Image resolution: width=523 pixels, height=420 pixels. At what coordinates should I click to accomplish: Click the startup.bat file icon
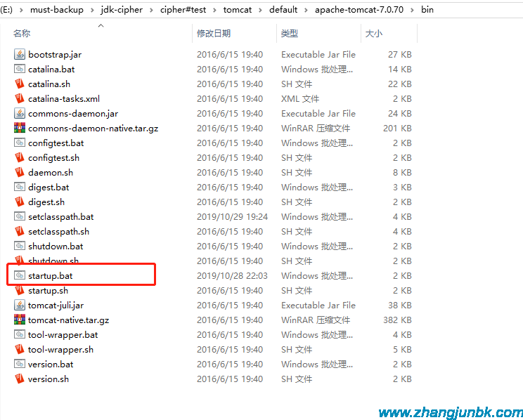tap(20, 275)
